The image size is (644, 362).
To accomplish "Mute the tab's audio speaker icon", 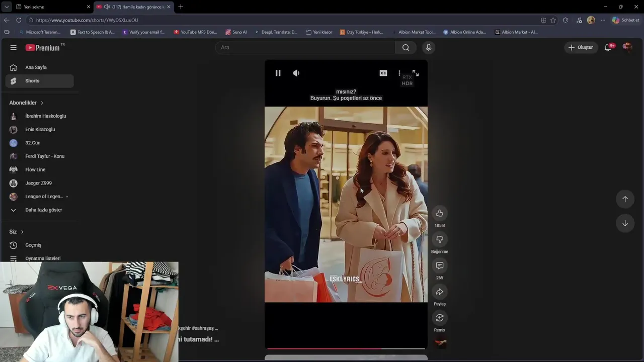I will (x=107, y=7).
